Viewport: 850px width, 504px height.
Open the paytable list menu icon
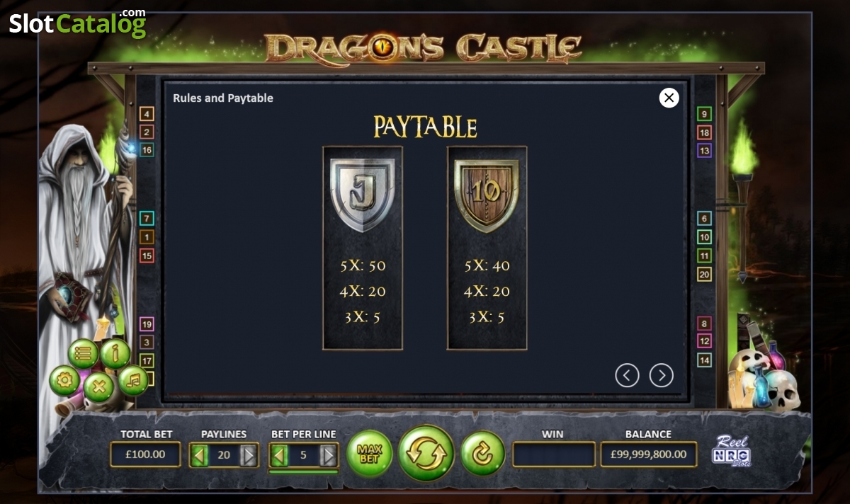click(x=84, y=354)
